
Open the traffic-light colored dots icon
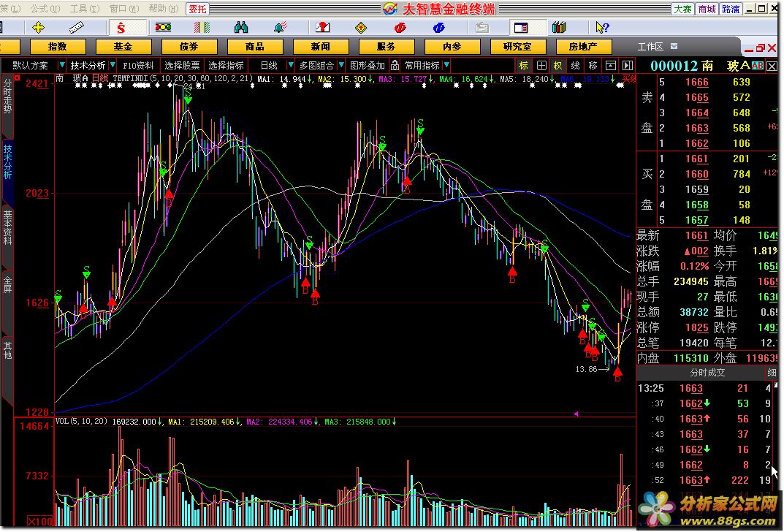click(163, 28)
